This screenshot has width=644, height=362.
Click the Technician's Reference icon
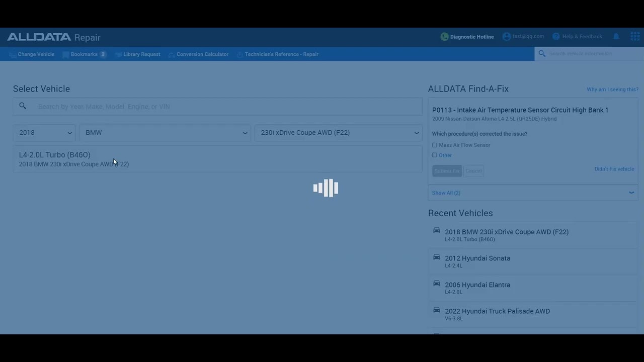[x=239, y=54]
